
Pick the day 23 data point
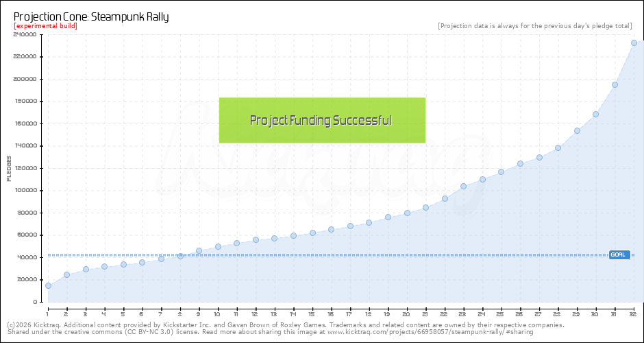(x=463, y=186)
